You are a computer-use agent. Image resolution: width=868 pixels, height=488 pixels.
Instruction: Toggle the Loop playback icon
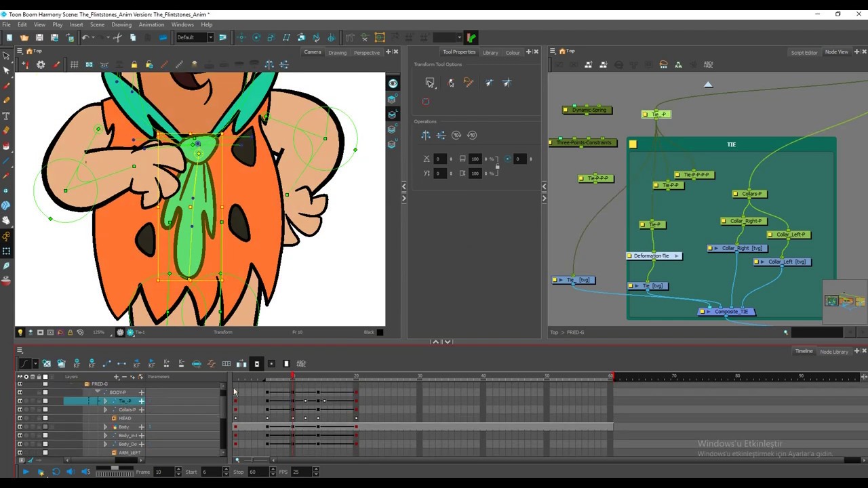tap(56, 472)
